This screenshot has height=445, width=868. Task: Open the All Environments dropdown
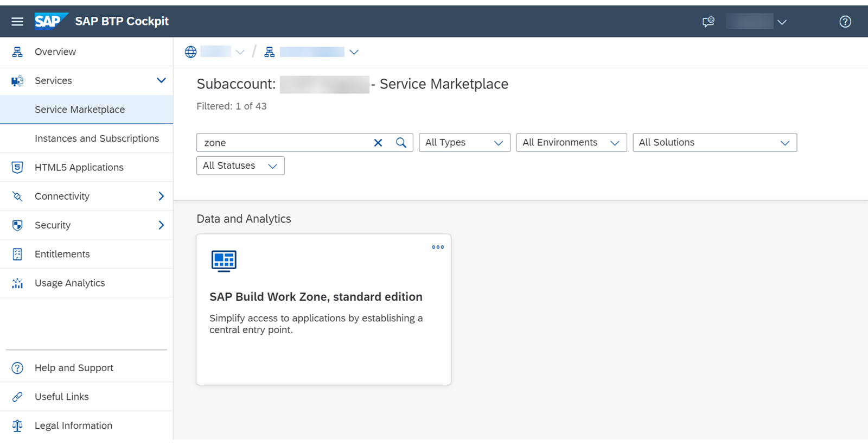(571, 143)
